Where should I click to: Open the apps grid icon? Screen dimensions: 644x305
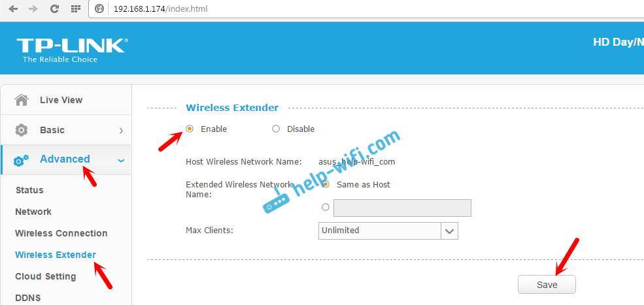tap(76, 8)
